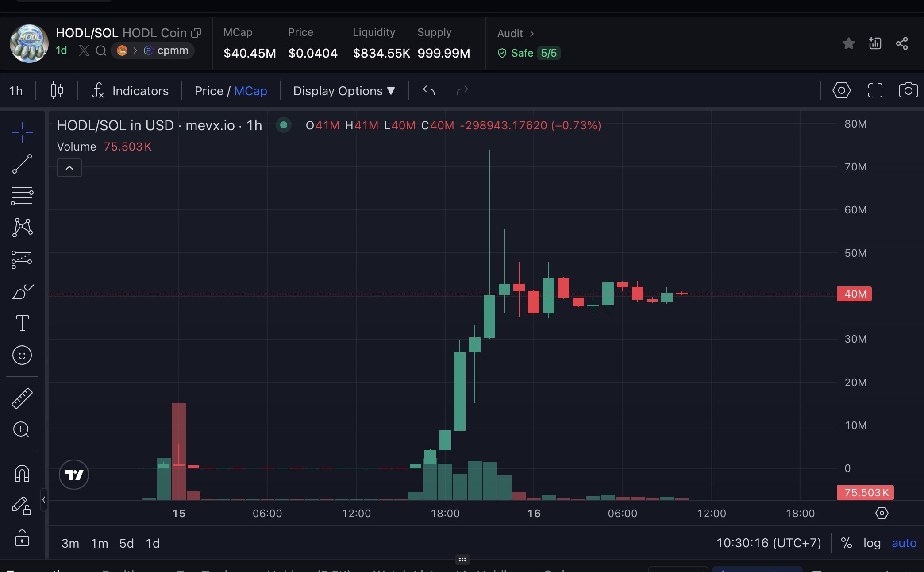Toggle the green market status dot
The height and width of the screenshot is (572, 924).
coord(284,125)
